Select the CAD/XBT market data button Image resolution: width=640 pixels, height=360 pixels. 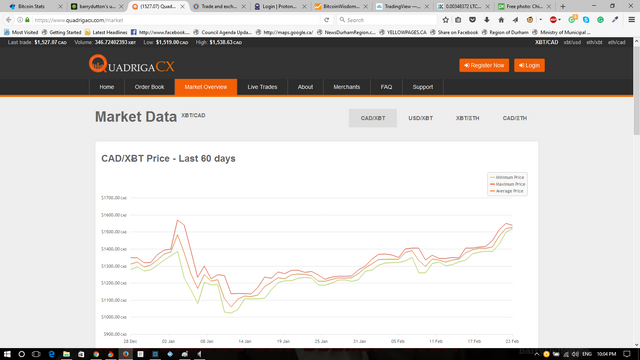[x=373, y=118]
